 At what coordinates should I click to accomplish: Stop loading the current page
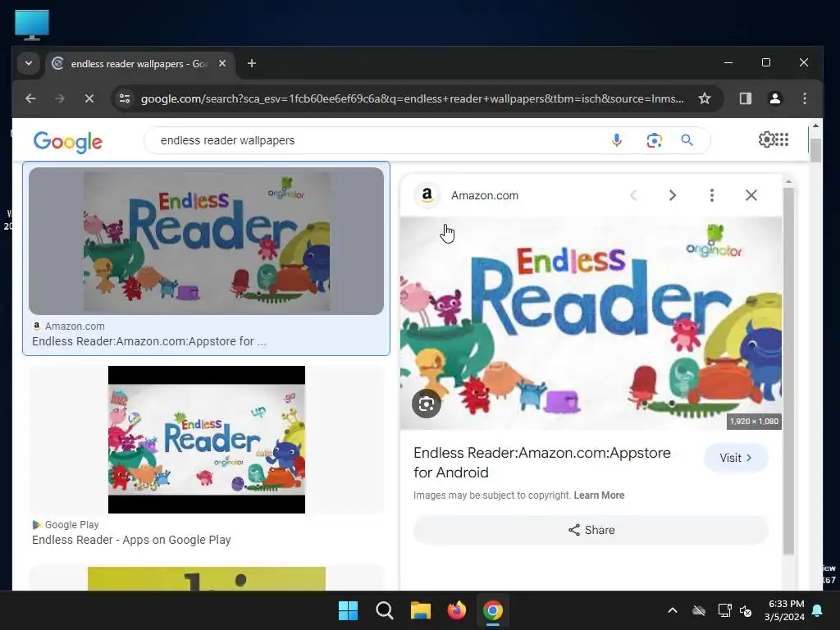click(89, 98)
